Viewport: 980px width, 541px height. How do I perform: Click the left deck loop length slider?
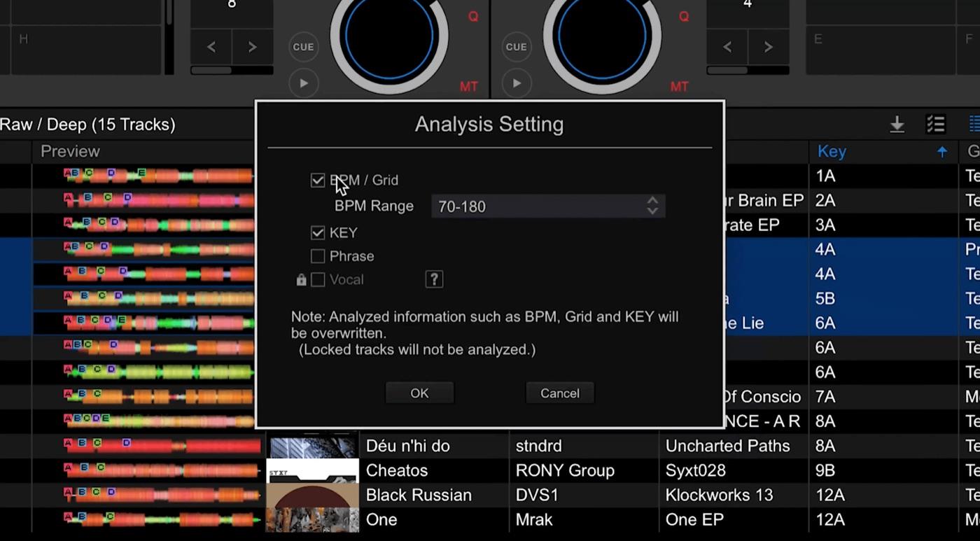pyautogui.click(x=232, y=71)
